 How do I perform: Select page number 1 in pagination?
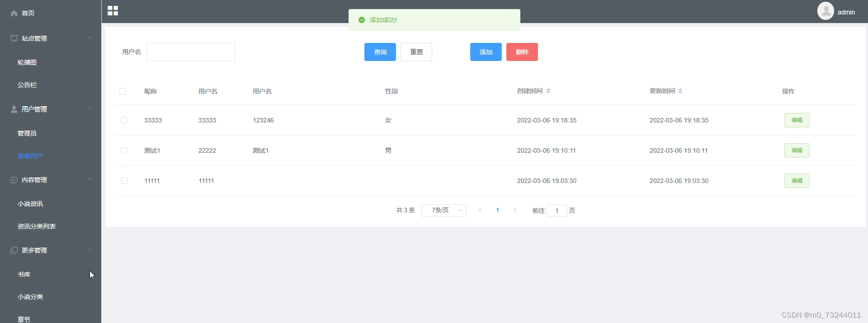coord(498,211)
